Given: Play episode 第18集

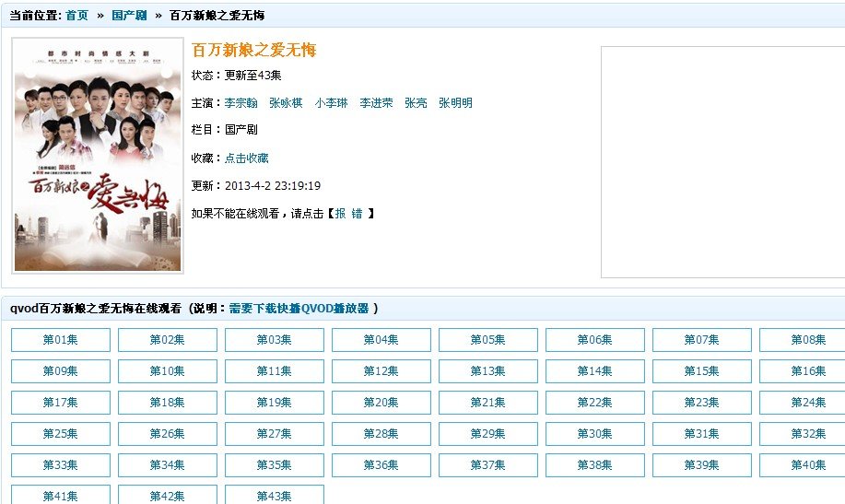Looking at the screenshot, I should (168, 403).
